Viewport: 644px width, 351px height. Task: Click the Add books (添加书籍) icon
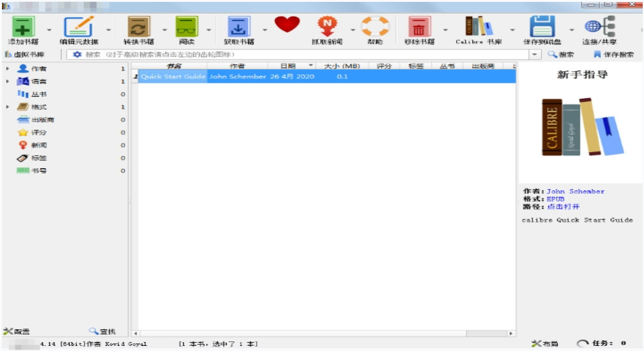22,27
